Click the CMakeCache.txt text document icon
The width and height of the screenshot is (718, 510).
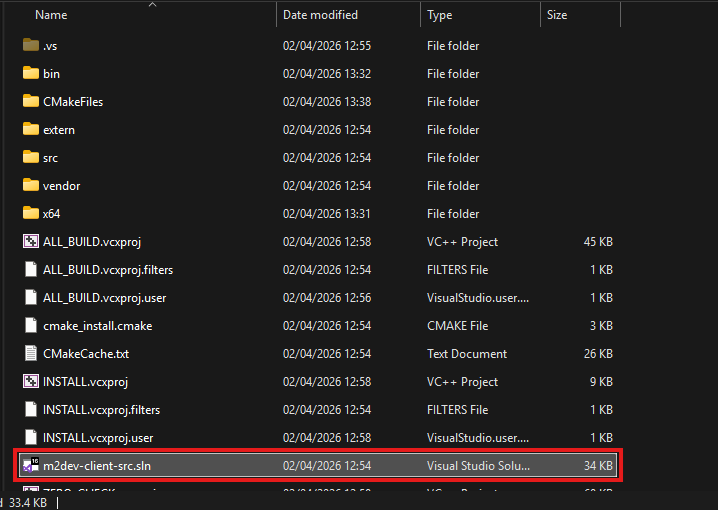(30, 354)
